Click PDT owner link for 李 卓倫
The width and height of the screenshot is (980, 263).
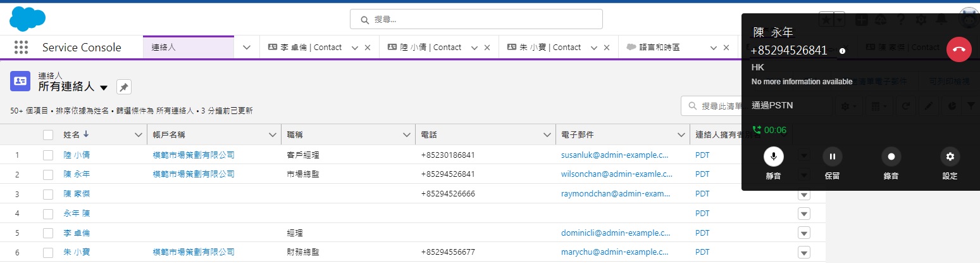pos(702,233)
